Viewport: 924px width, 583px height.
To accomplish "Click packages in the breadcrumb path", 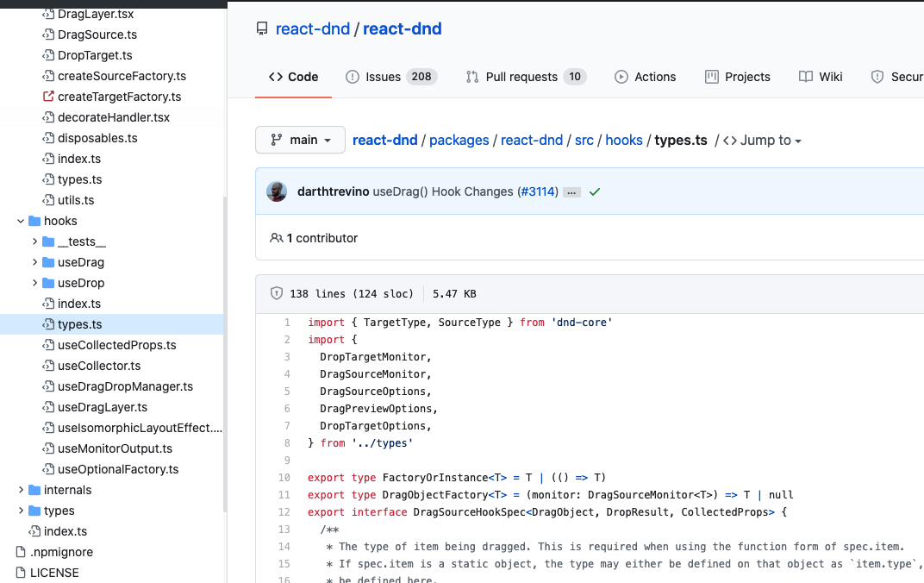I will (x=459, y=141).
